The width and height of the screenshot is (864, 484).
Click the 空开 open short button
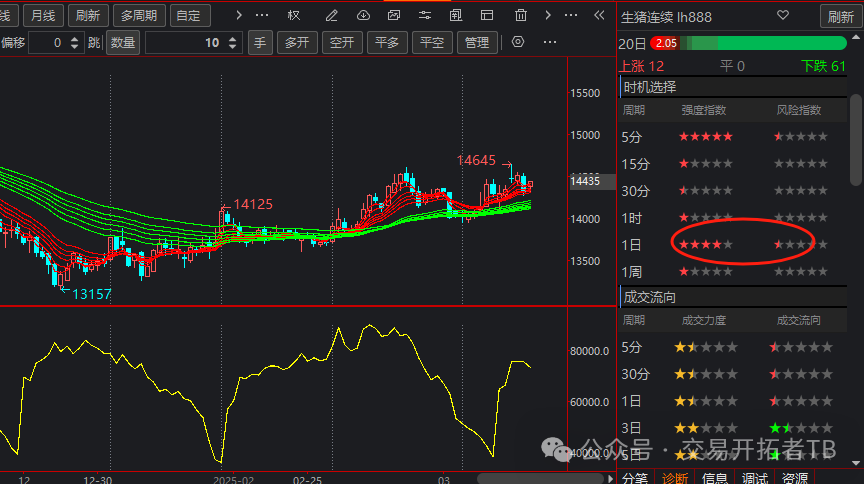click(342, 42)
